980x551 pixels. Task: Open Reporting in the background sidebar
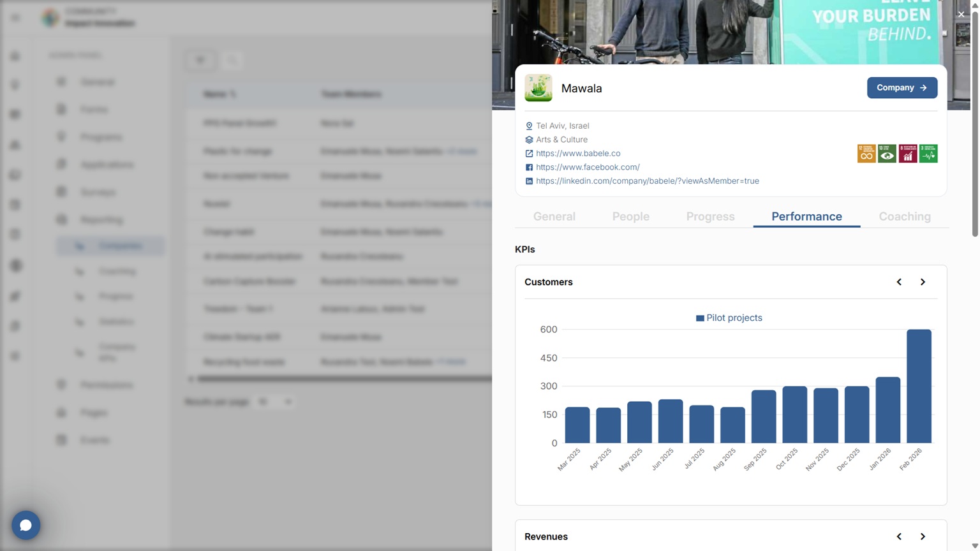[102, 220]
